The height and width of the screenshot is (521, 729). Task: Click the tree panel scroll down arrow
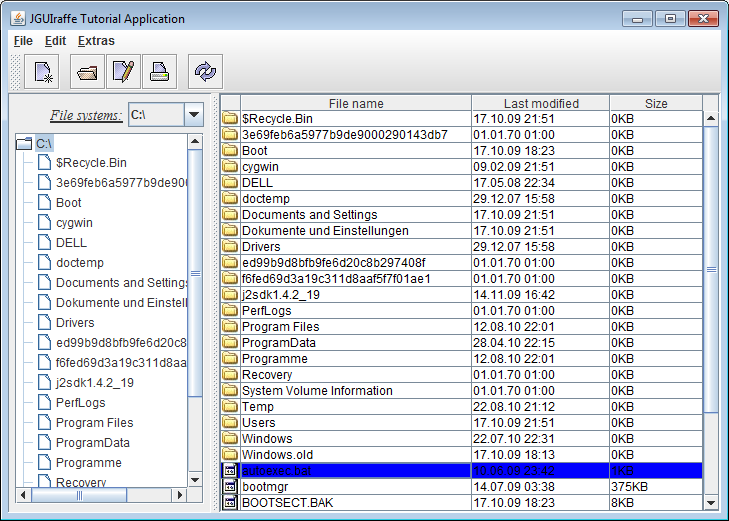(x=195, y=479)
